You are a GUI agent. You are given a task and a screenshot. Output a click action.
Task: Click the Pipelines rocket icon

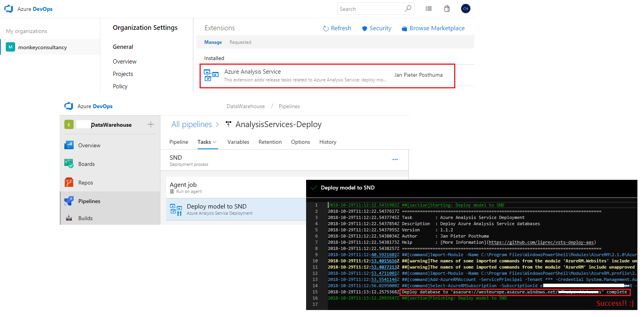[x=69, y=201]
